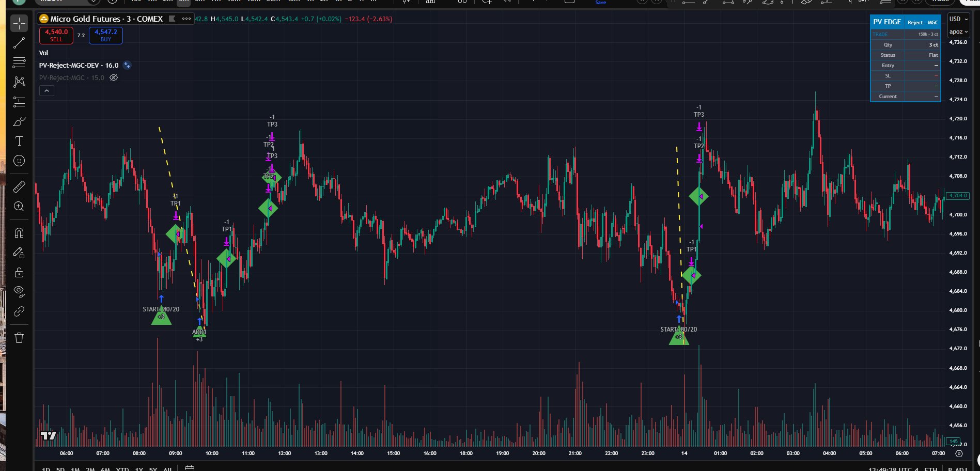The height and width of the screenshot is (471, 980).
Task: Click the Micro Gold Futures symbol title
Action: pyautogui.click(x=106, y=19)
